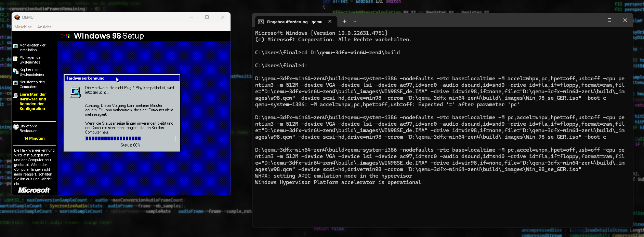Screen dimensions: 644x237
Task: Maximize the terminal window
Action: point(609,20)
